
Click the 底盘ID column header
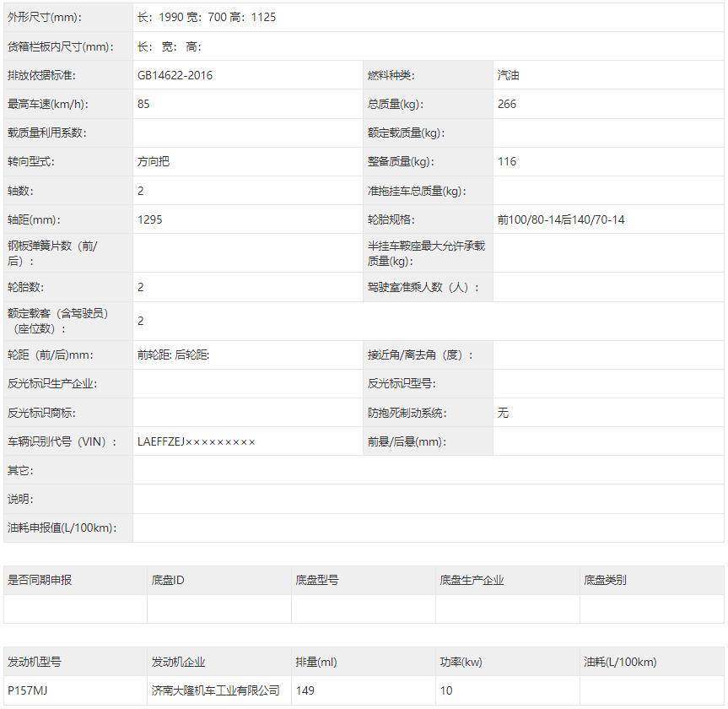tap(163, 580)
